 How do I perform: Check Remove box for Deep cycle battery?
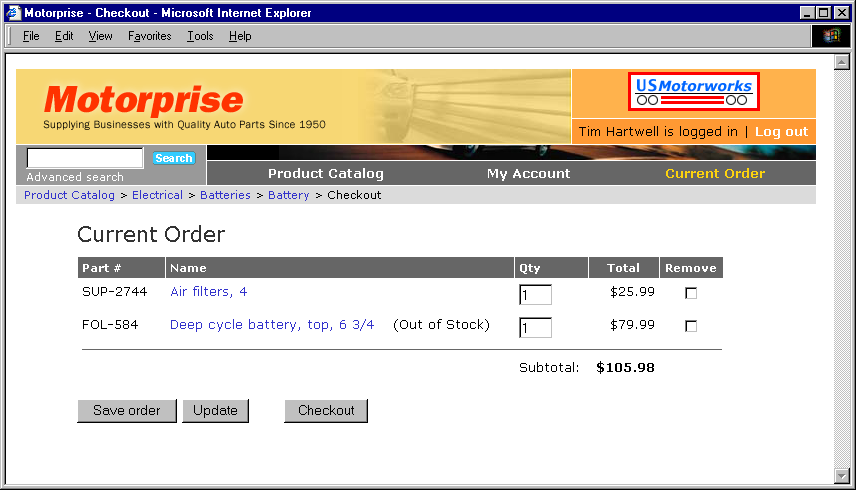pyautogui.click(x=691, y=326)
